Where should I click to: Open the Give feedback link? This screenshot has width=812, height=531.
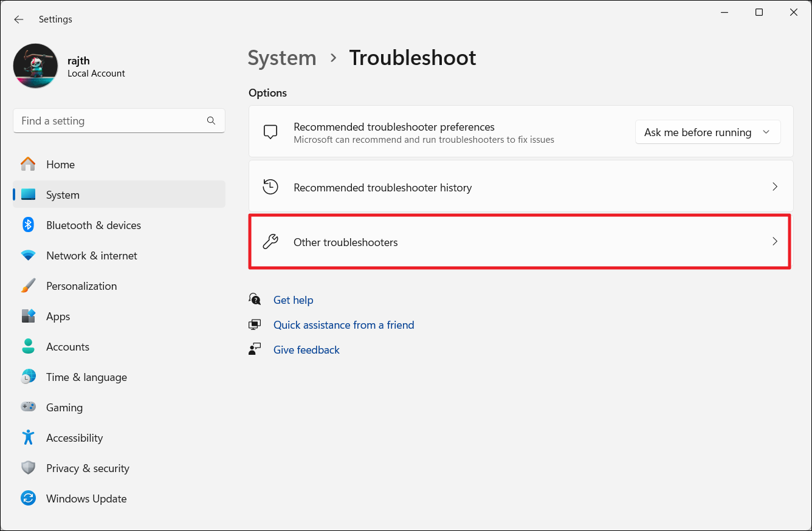coord(306,350)
